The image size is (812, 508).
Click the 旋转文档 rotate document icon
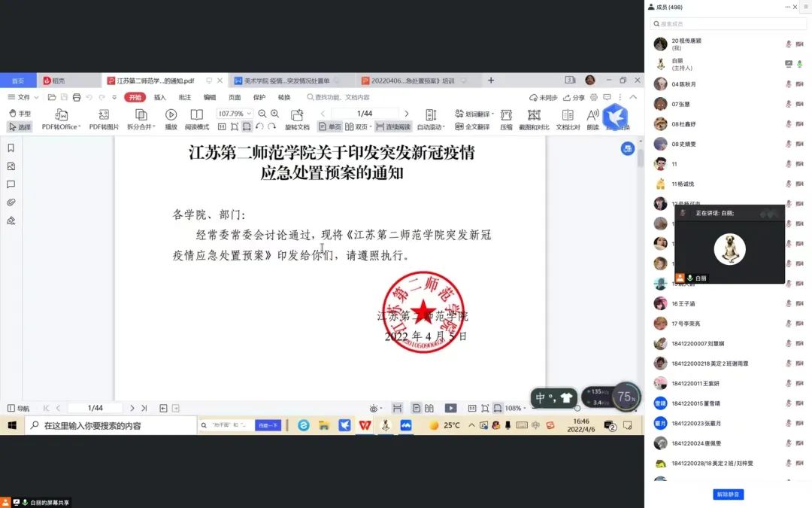[x=297, y=115]
